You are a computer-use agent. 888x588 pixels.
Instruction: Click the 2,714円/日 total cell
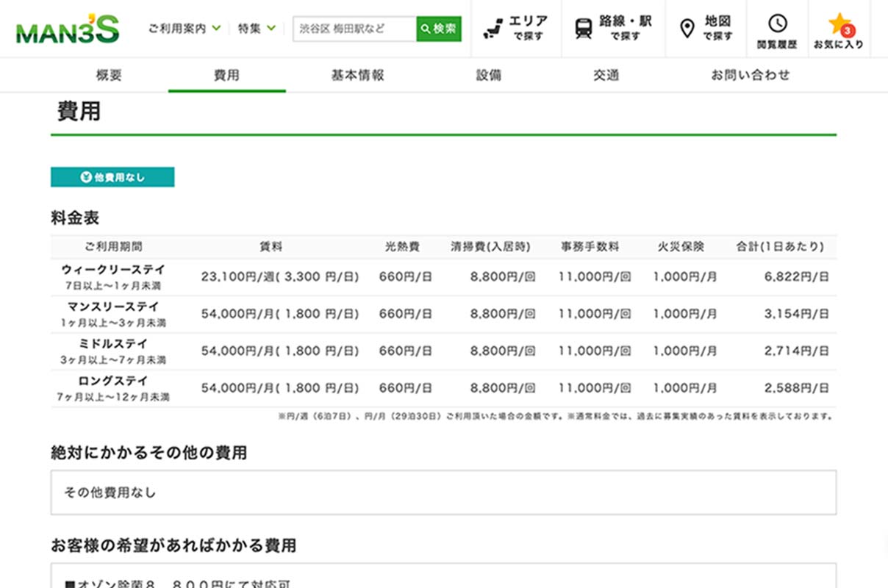(797, 351)
